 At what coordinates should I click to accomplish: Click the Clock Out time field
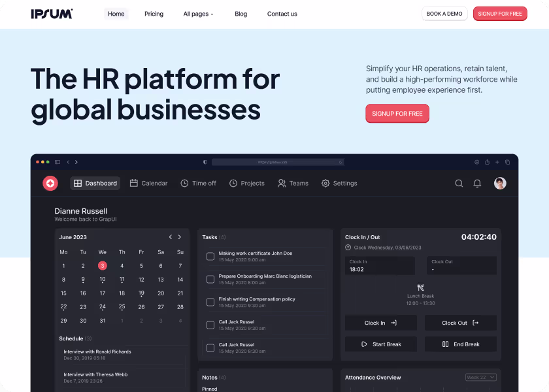pyautogui.click(x=461, y=266)
